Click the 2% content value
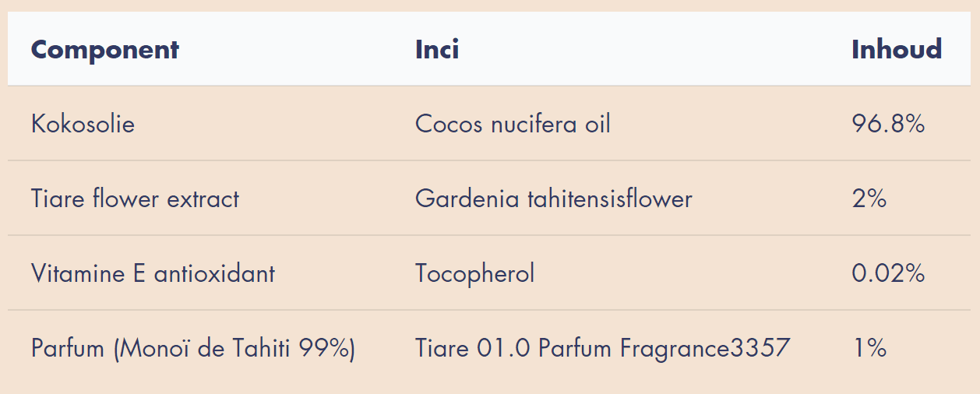The height and width of the screenshot is (394, 980). click(x=869, y=199)
